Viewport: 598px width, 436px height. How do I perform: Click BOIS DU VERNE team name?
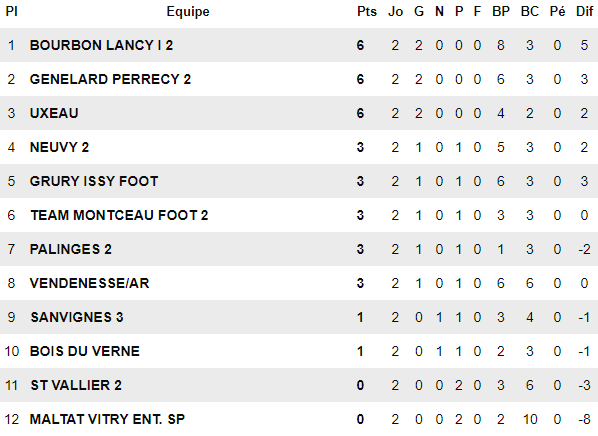[85, 351]
